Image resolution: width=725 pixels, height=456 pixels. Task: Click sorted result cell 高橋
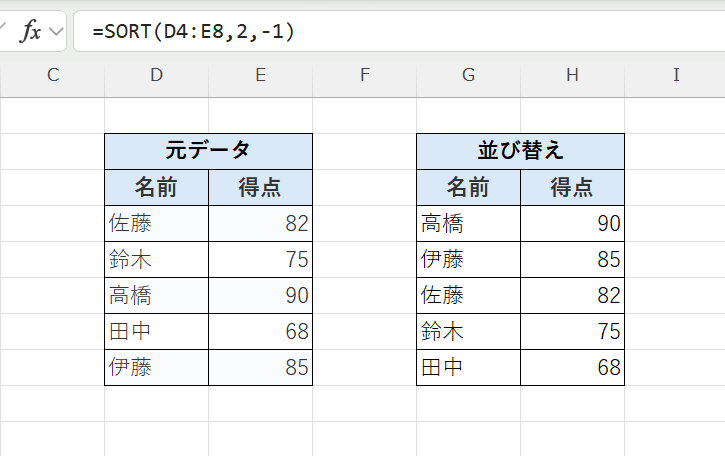[468, 223]
